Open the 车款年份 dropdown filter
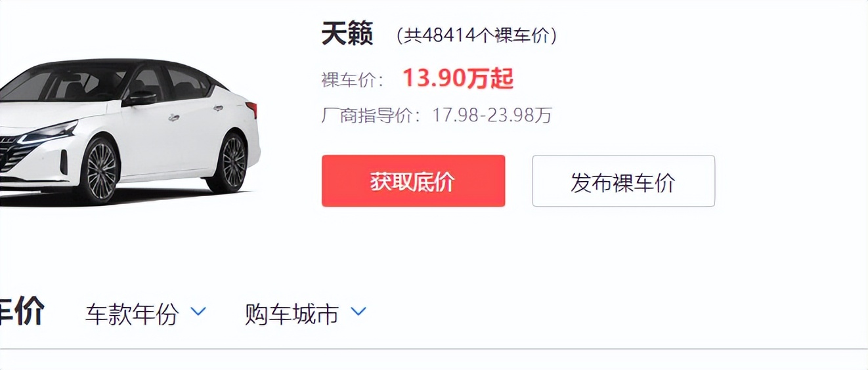Viewport: 868px width, 370px height. point(146,314)
